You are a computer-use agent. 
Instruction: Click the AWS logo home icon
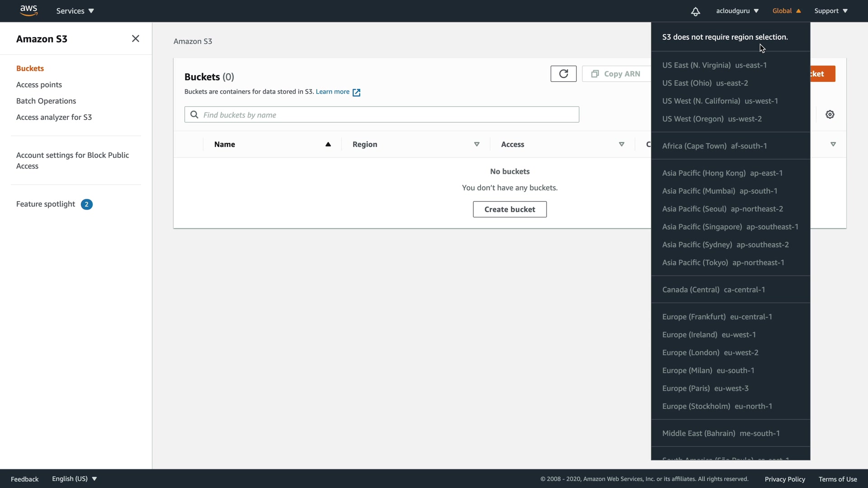tap(28, 11)
